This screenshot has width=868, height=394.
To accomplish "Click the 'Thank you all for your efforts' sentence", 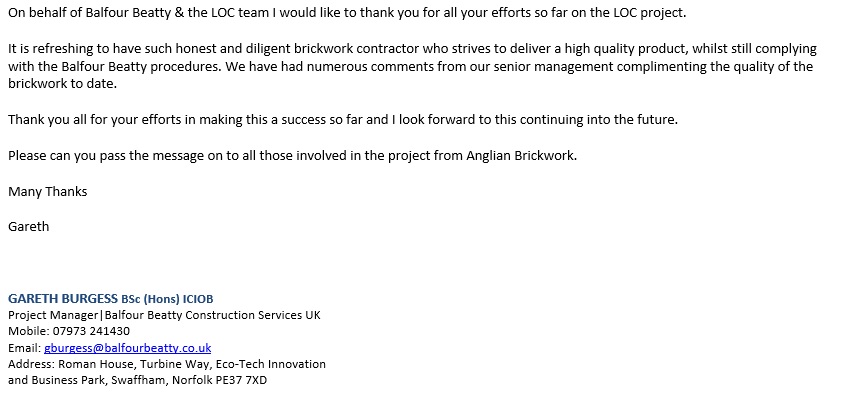I will pyautogui.click(x=343, y=120).
